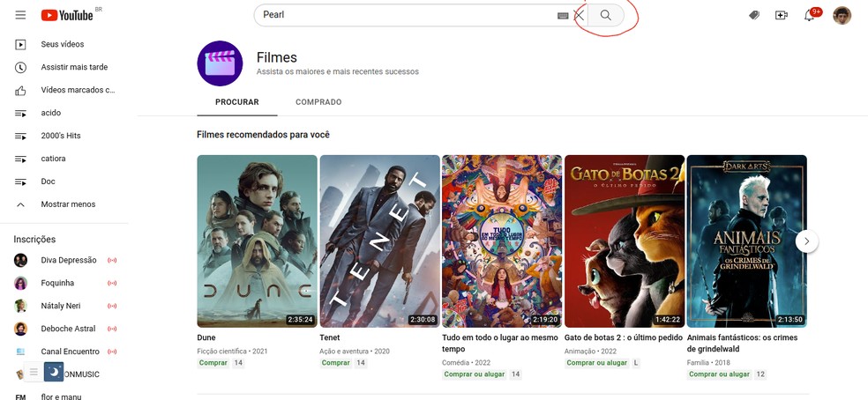Open the Tenet movie poster
The image size is (868, 400).
pyautogui.click(x=379, y=241)
